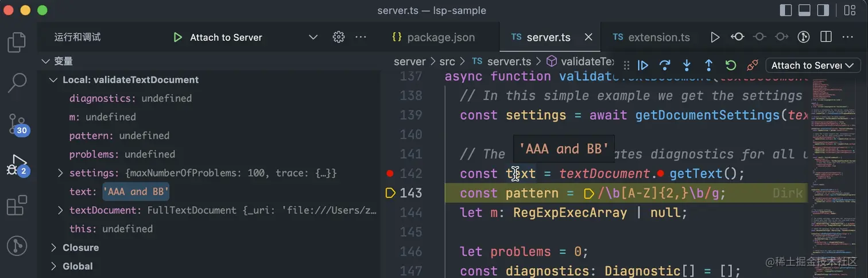
Task: Start debugging with green play button
Action: (x=177, y=37)
